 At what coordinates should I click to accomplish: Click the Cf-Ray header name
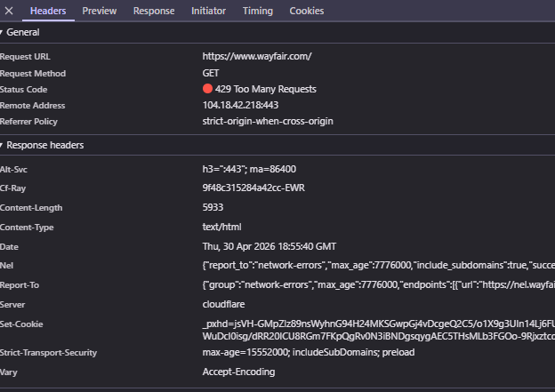(x=12, y=188)
